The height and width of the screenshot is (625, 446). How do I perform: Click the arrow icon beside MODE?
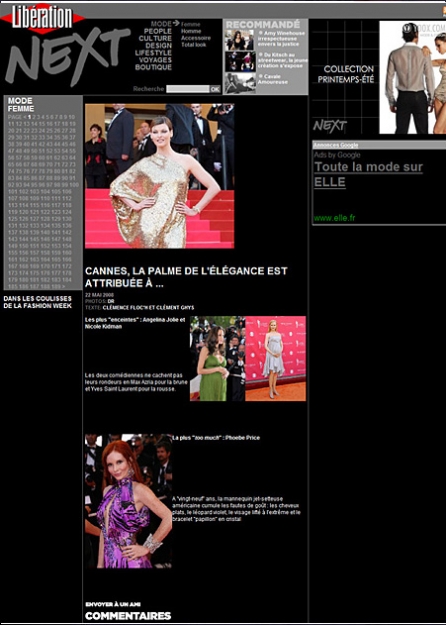tap(176, 23)
